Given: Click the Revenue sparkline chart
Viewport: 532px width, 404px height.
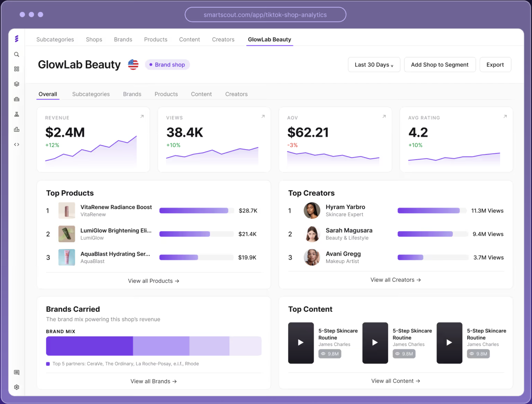Looking at the screenshot, I should coord(91,151).
